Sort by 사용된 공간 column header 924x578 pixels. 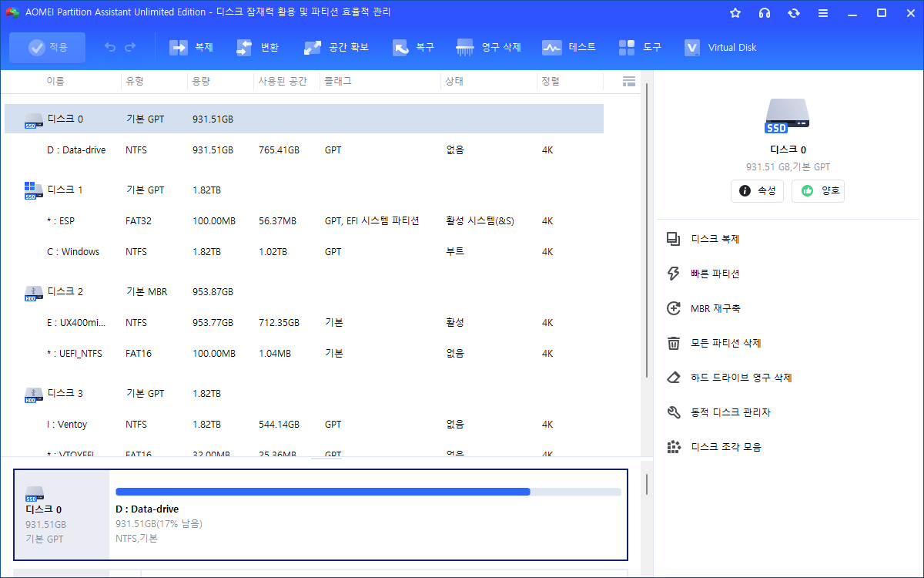click(283, 81)
